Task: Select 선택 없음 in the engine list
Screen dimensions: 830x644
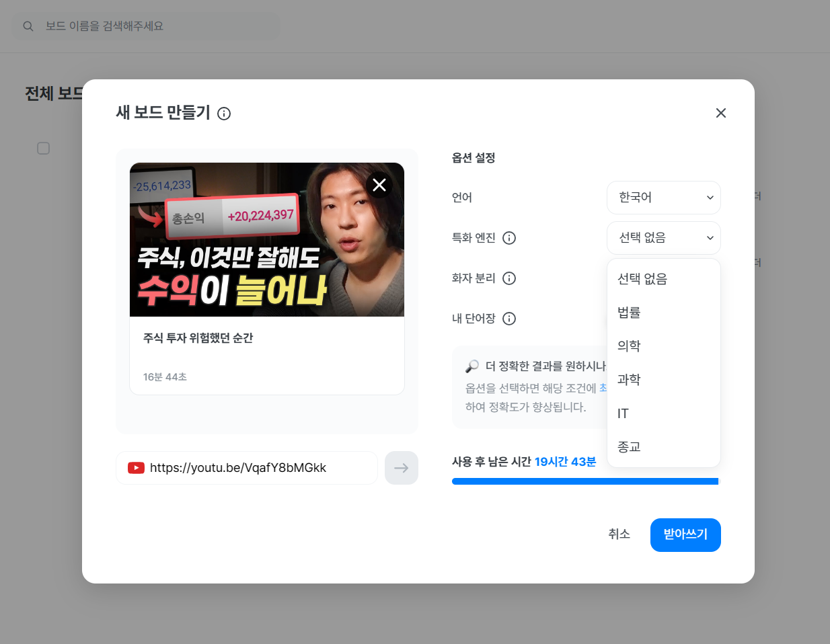Action: pyautogui.click(x=664, y=279)
